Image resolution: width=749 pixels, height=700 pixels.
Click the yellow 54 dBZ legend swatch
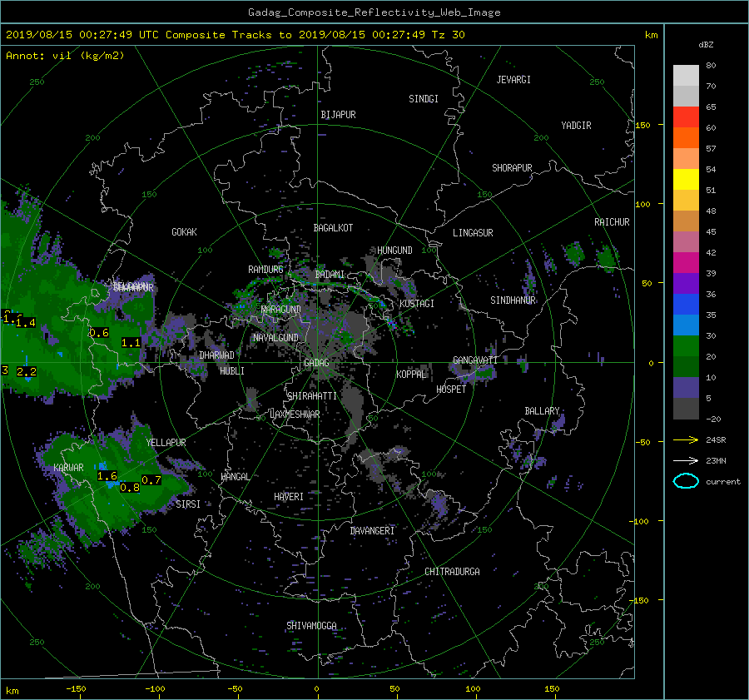[686, 179]
